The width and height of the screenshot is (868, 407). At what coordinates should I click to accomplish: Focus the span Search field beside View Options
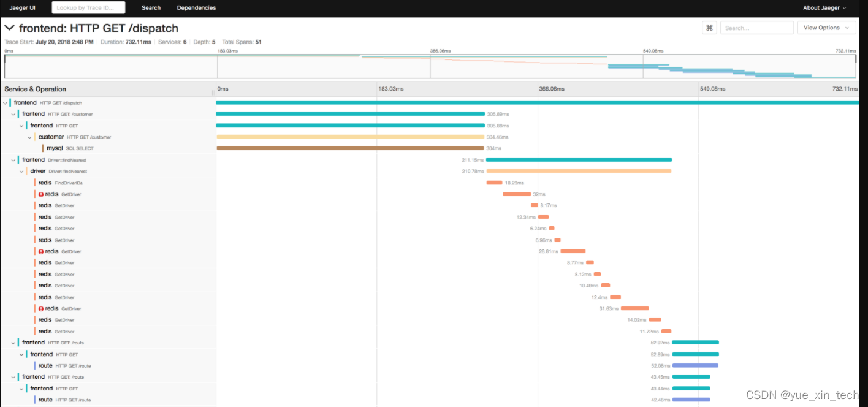(x=756, y=28)
